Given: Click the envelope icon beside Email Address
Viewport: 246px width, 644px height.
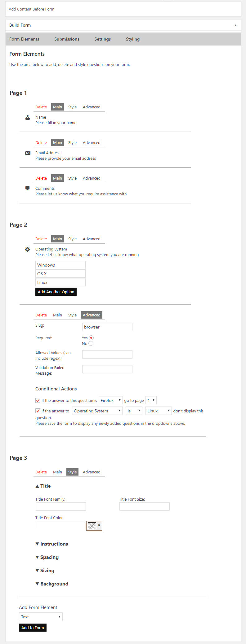Looking at the screenshot, I should [x=28, y=153].
